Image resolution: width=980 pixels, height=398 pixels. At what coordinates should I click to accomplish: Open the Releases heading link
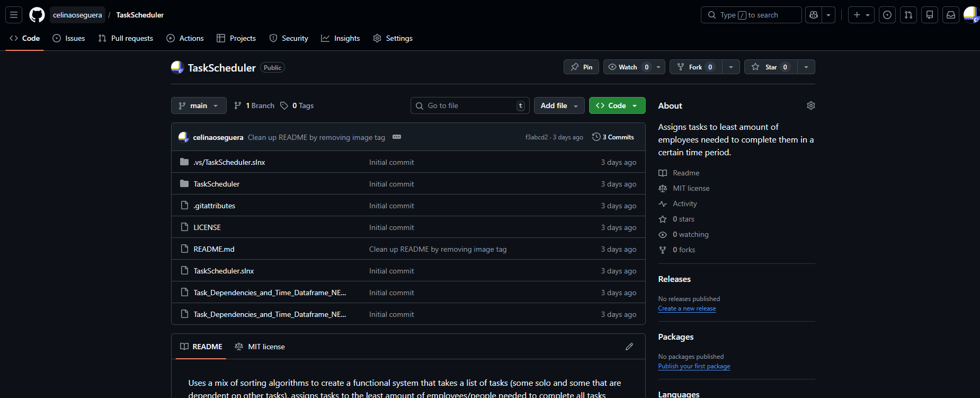674,279
